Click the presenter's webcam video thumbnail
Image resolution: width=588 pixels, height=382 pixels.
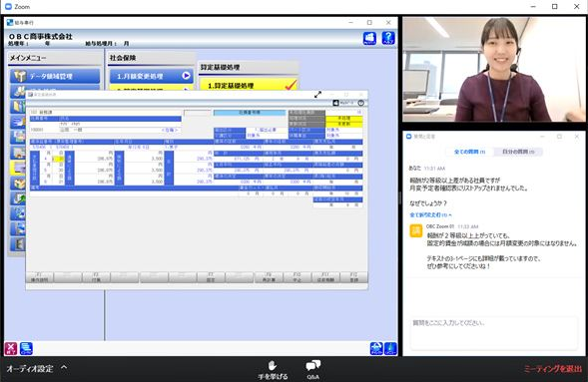tap(494, 69)
